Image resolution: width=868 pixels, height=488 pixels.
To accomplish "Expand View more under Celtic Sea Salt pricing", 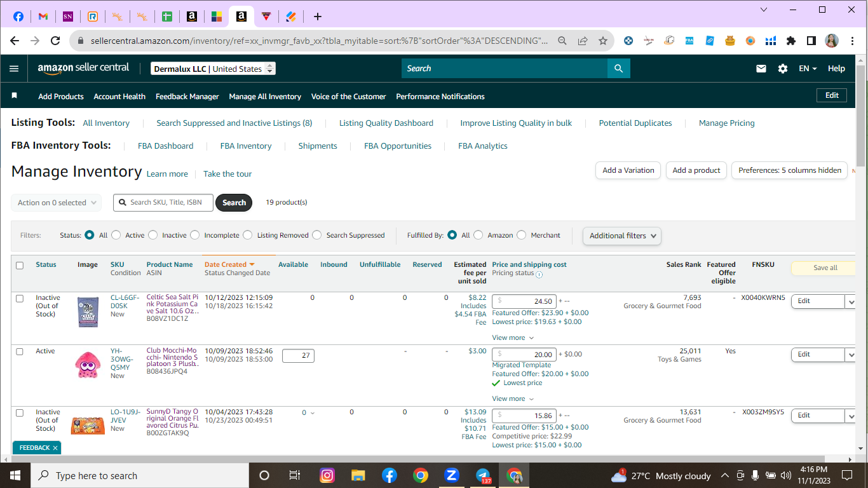I will click(513, 338).
